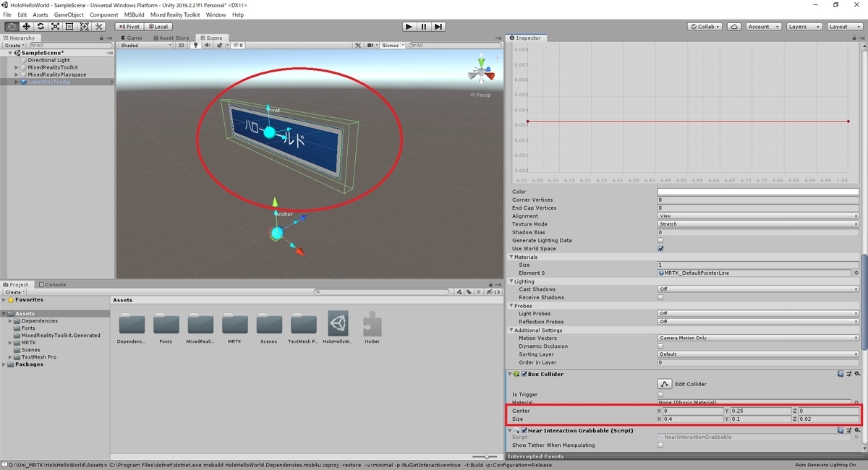Open Scene camera settings icon
Image resolution: width=868 pixels, height=470 pixels.
coord(371,45)
